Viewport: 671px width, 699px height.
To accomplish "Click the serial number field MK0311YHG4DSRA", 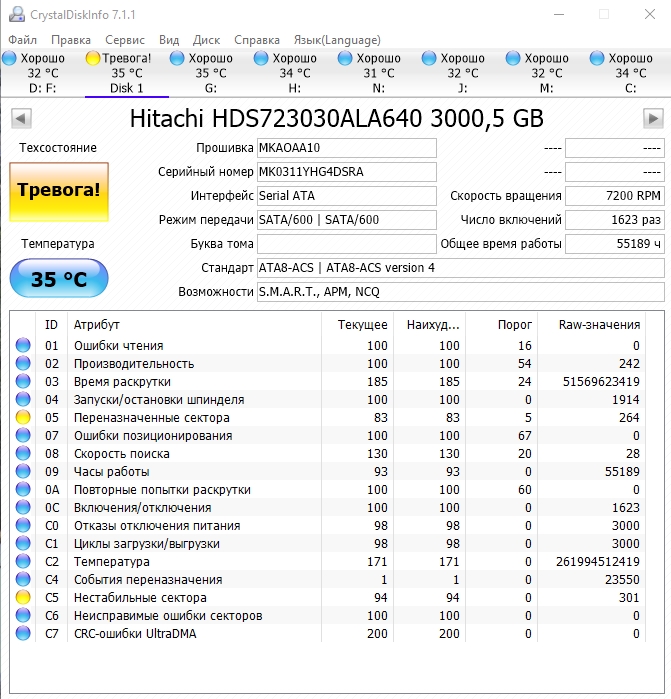I will [347, 172].
